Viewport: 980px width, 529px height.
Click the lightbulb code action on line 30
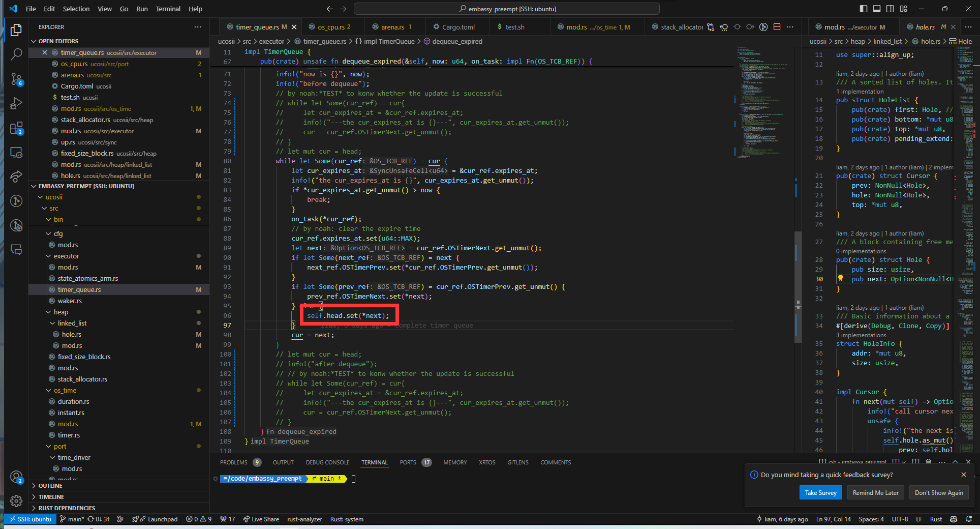click(x=840, y=278)
